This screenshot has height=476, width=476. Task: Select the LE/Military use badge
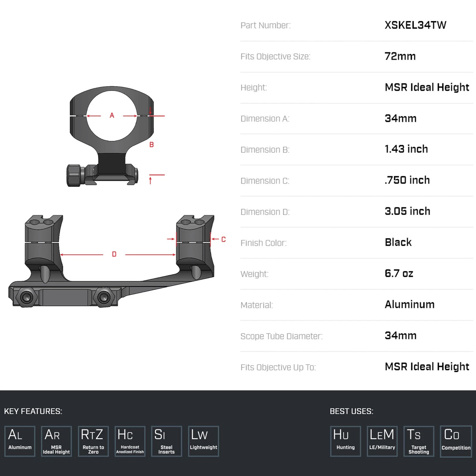coord(382,441)
